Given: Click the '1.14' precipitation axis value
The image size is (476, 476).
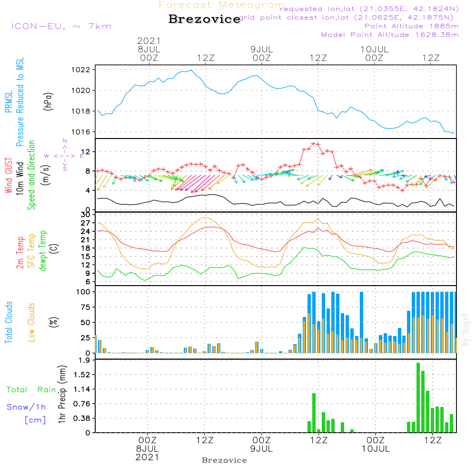Looking at the screenshot, I should click(x=82, y=389).
